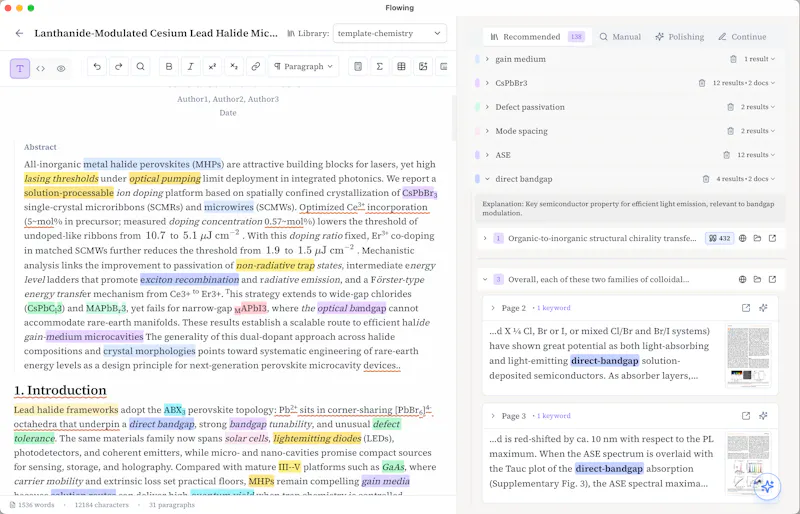Open Organic-to-inorganic result in external window
Viewport: 800px width, 514px height.
pyautogui.click(x=772, y=238)
